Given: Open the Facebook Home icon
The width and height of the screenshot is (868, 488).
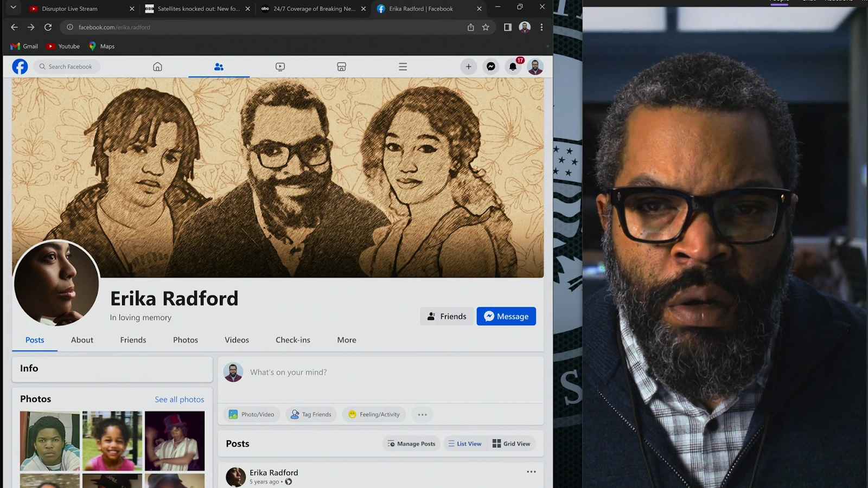Looking at the screenshot, I should tap(157, 67).
